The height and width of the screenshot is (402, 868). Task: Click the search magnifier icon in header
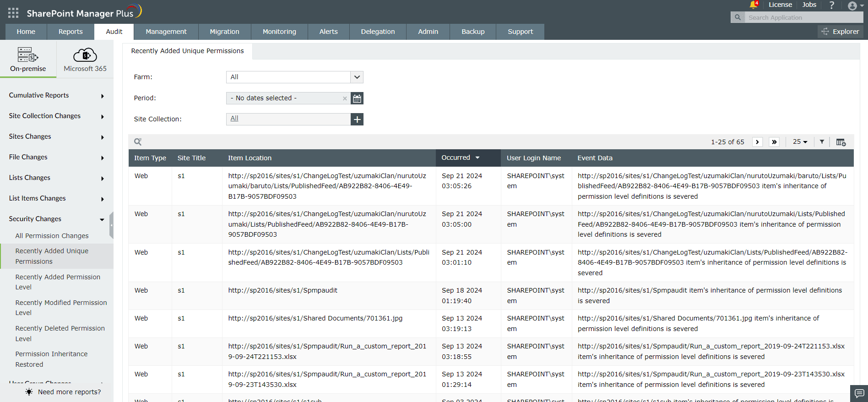tap(738, 17)
